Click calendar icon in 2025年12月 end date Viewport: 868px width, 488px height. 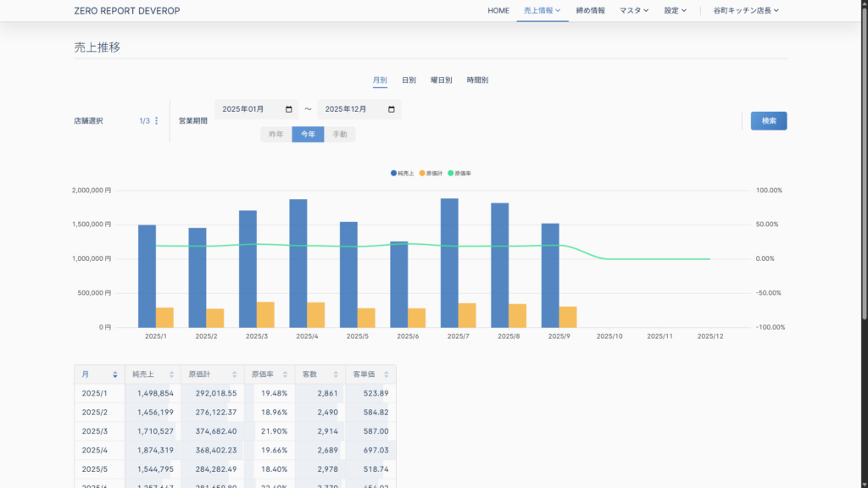point(392,109)
